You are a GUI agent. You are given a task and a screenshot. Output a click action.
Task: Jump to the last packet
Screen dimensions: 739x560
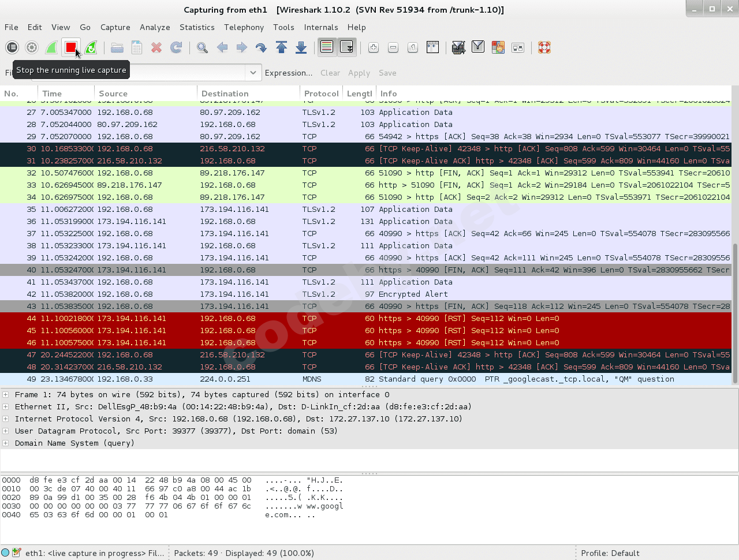(301, 48)
